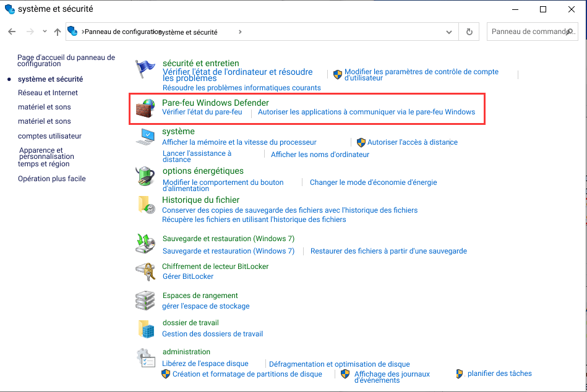The height and width of the screenshot is (392, 587).
Task: Open the recent locations dropdown arrow
Action: coord(45,32)
